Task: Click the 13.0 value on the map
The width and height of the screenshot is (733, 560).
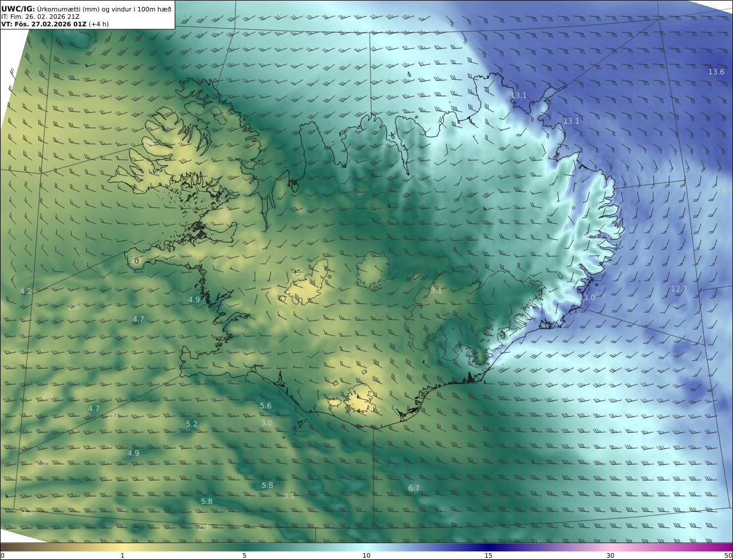Action: [x=588, y=298]
